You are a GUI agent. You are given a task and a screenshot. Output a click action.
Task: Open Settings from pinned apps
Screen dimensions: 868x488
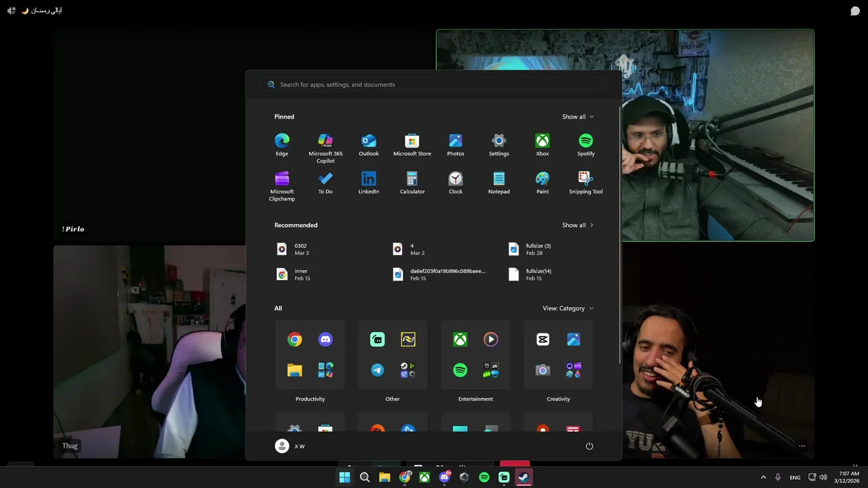coord(499,145)
